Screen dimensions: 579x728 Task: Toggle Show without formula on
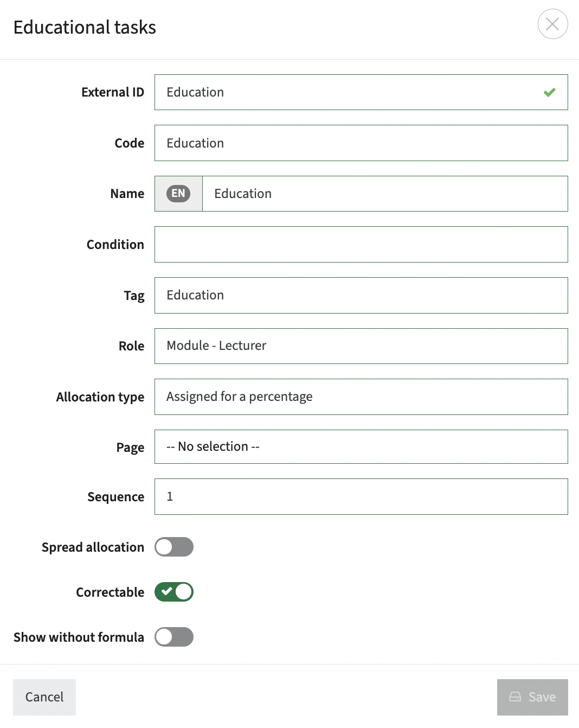(x=174, y=637)
